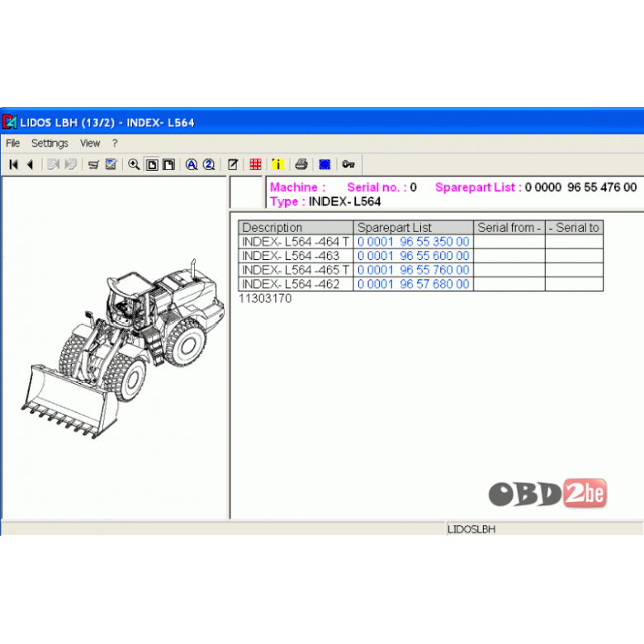This screenshot has height=644, width=644.
Task: Open sparepart list 0 0001 96 55 760 00
Action: tap(413, 270)
